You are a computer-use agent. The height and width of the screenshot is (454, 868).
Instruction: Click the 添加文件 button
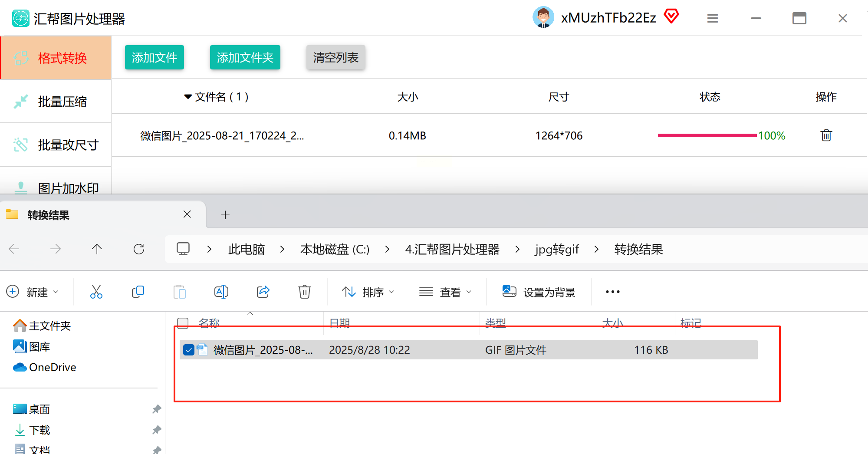155,57
